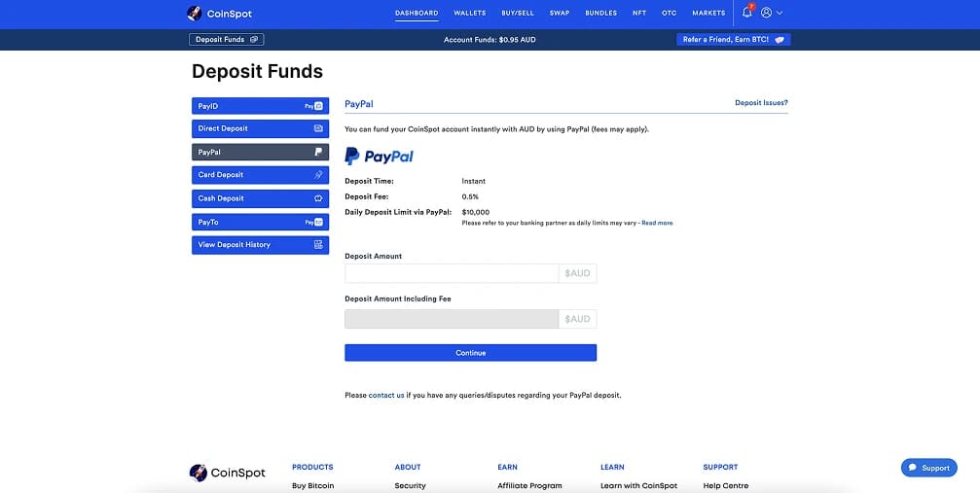Focus the Deposit Amount input field
The image size is (980, 493).
click(452, 273)
